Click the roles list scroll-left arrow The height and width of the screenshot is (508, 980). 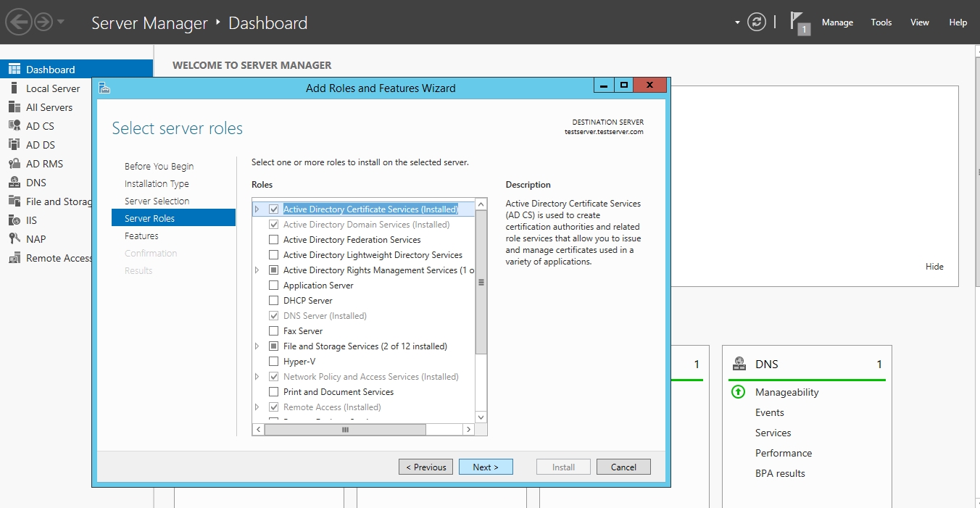point(258,429)
